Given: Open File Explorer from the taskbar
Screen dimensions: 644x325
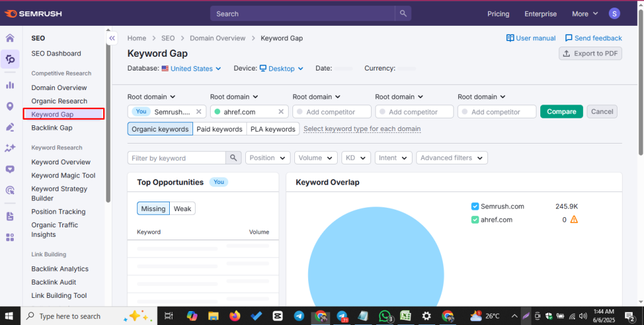Looking at the screenshot, I should click(213, 316).
